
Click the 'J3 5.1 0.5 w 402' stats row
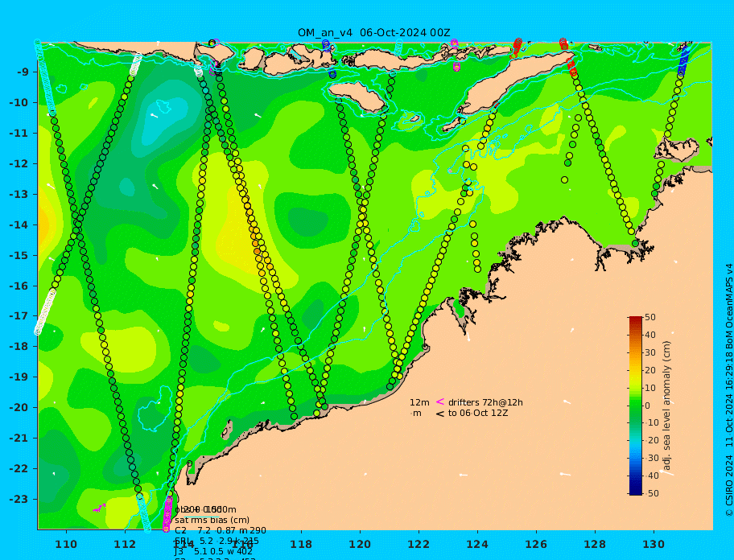click(214, 552)
